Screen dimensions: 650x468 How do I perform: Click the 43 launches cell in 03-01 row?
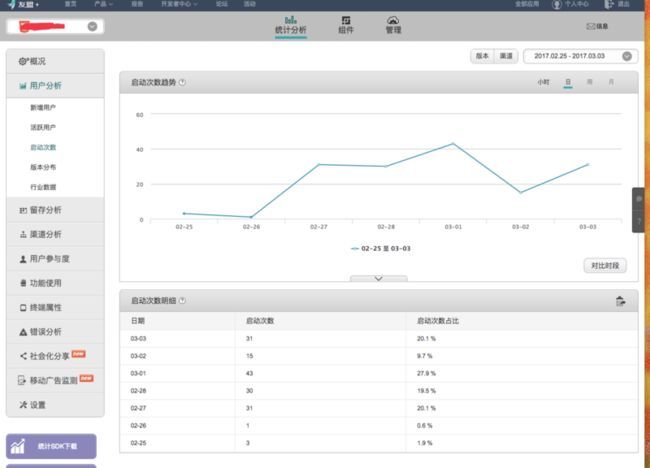coord(249,373)
